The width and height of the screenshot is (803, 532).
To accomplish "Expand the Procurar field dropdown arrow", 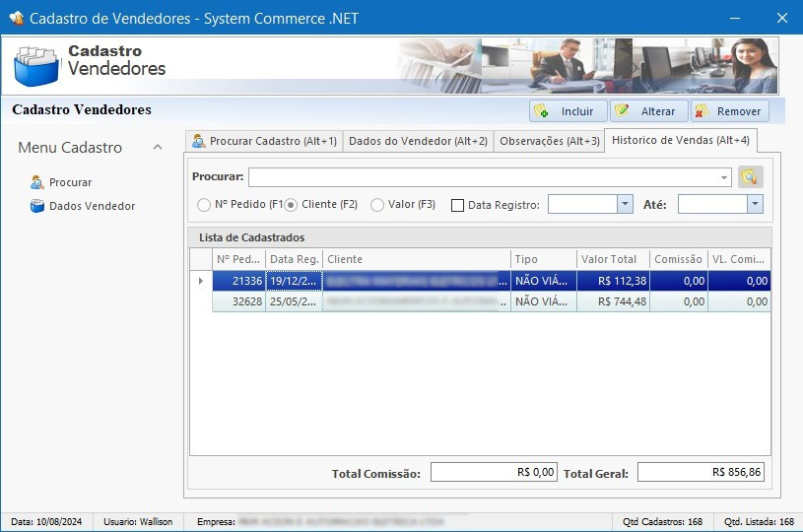I will click(x=725, y=177).
